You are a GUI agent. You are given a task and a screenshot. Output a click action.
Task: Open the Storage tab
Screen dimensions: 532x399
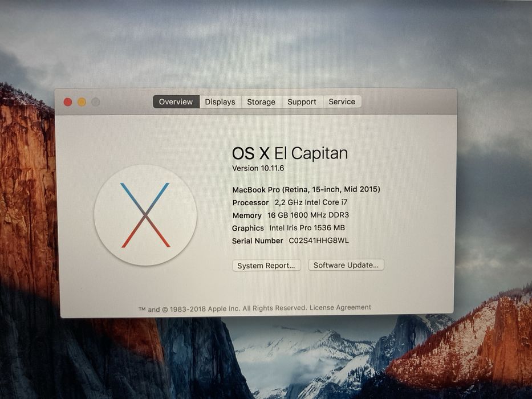[261, 102]
